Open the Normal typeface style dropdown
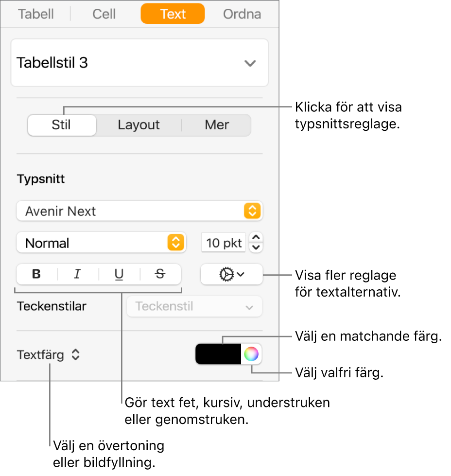Image resolution: width=451 pixels, height=476 pixels. 101,243
